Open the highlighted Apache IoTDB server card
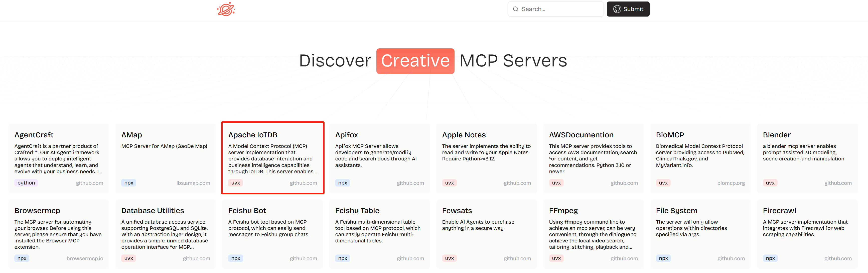This screenshot has height=273, width=868. tap(273, 158)
